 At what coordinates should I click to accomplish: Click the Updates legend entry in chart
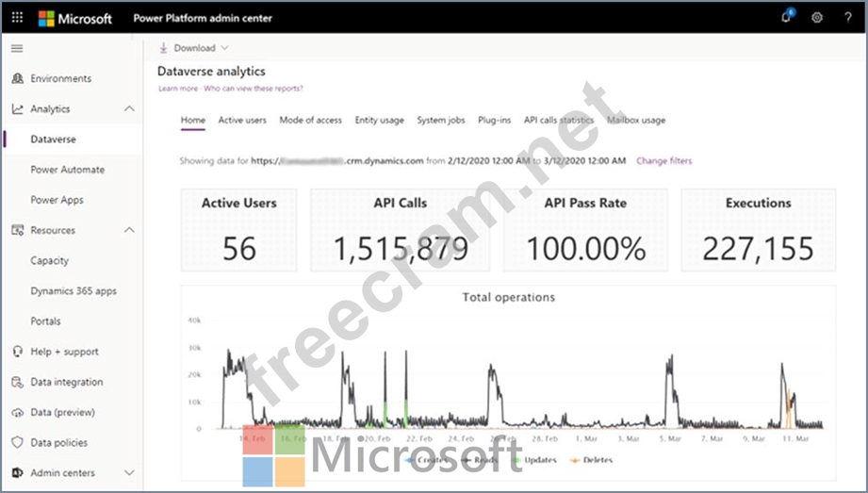537,460
